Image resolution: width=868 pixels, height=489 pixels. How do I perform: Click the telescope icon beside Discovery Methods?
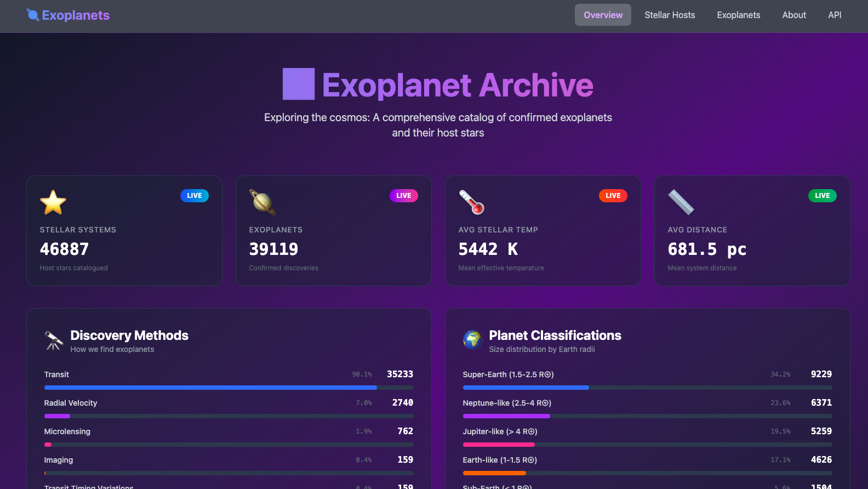54,340
